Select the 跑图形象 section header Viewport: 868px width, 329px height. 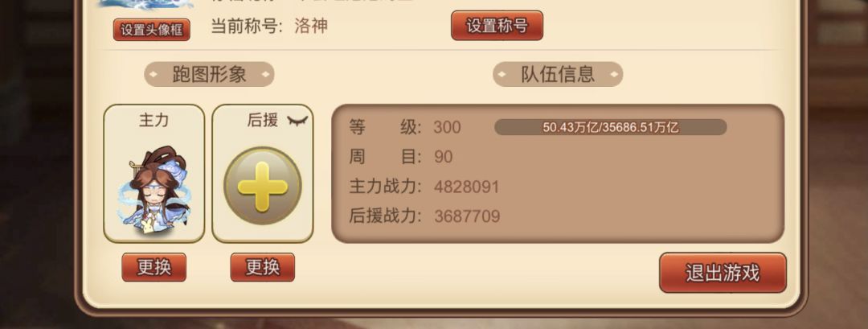(209, 74)
